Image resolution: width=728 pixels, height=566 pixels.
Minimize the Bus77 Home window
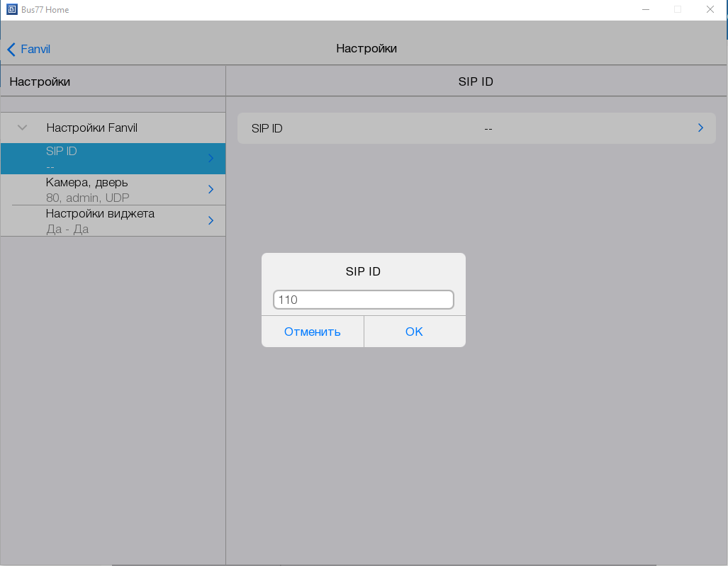tap(646, 10)
